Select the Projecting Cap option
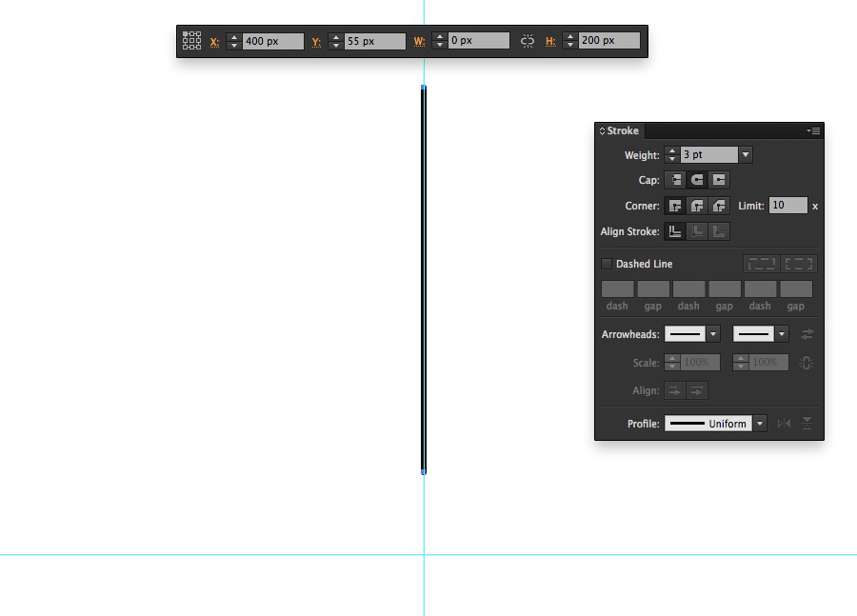The width and height of the screenshot is (857, 616). click(719, 179)
